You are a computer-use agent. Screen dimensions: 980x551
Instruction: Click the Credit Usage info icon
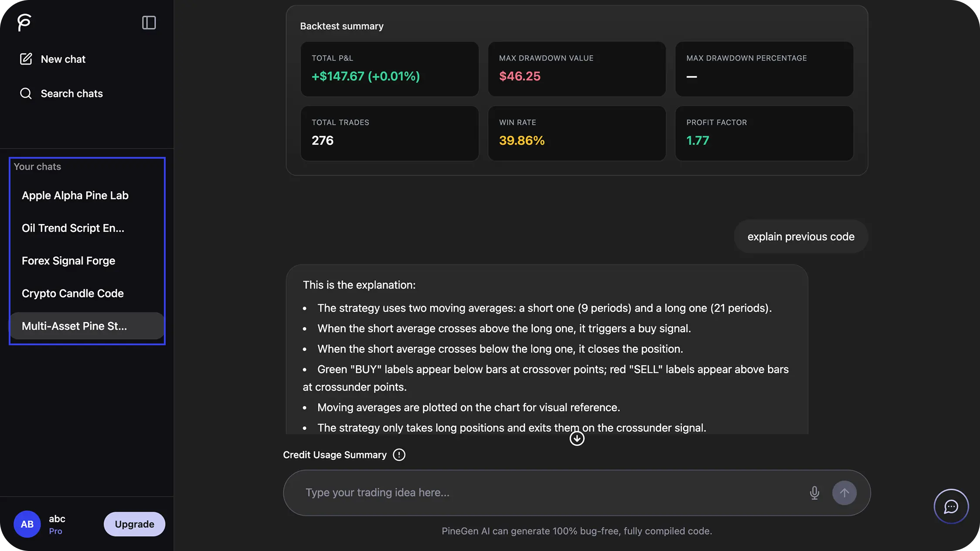click(x=398, y=455)
